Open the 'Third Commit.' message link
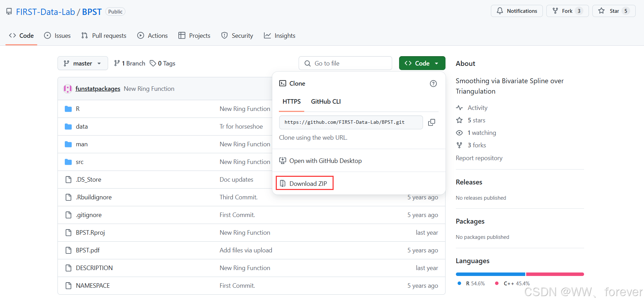The height and width of the screenshot is (303, 644). tap(239, 197)
